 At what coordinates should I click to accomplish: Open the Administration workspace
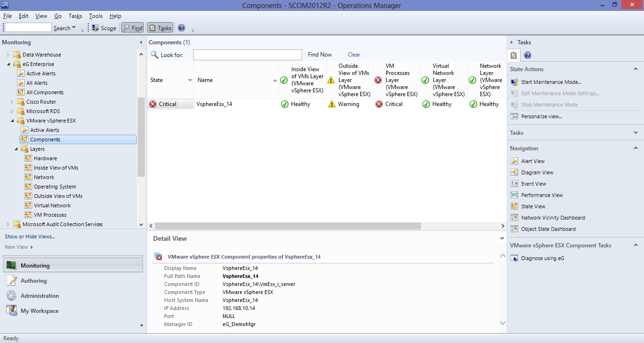[x=73, y=296]
